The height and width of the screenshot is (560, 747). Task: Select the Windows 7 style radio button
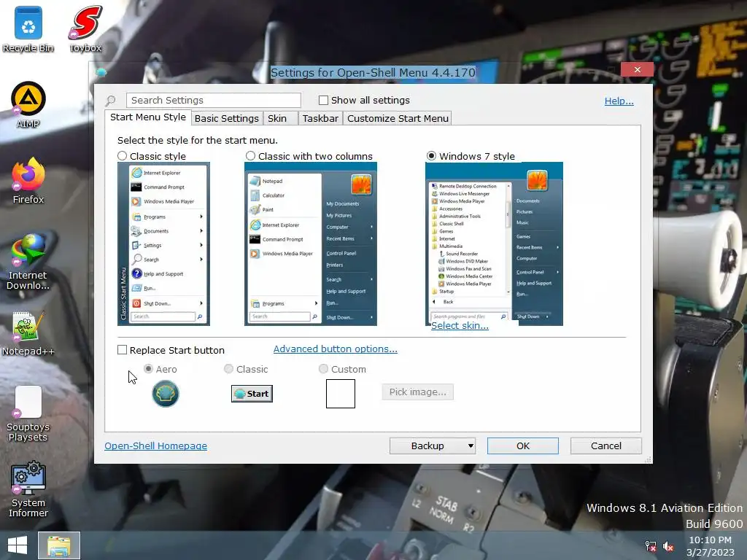pos(431,156)
